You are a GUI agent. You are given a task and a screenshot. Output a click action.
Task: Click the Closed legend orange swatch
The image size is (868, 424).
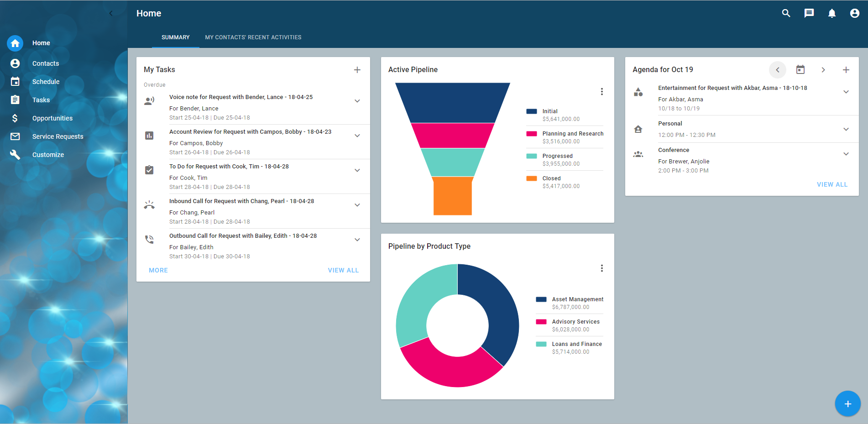coord(531,178)
